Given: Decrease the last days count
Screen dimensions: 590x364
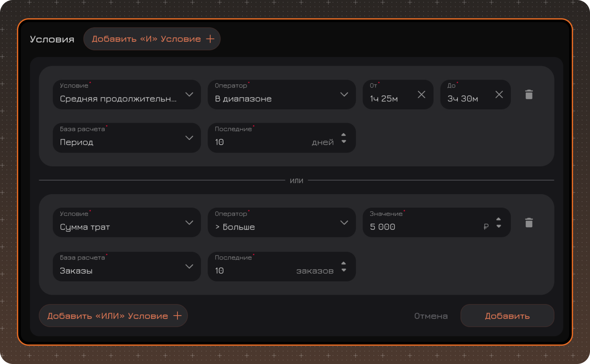Looking at the screenshot, I should [344, 141].
